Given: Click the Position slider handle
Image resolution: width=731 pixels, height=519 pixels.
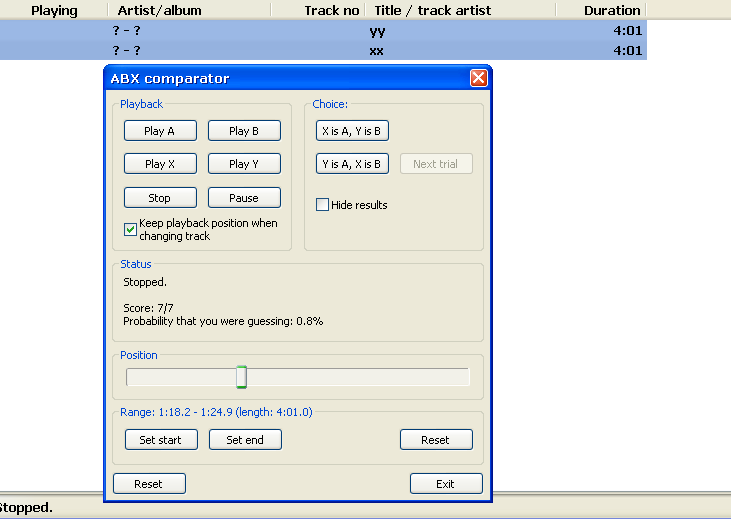Looking at the screenshot, I should pyautogui.click(x=241, y=377).
